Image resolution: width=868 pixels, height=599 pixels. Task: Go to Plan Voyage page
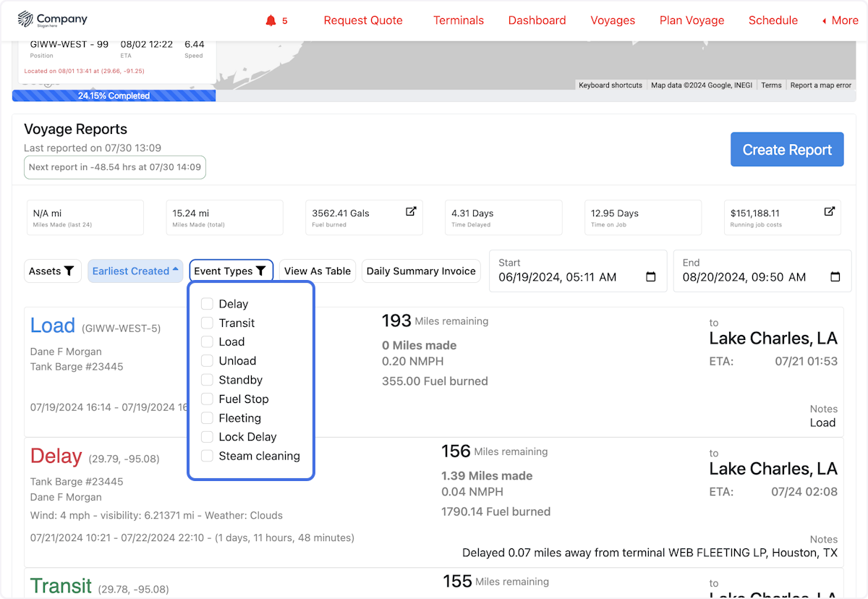click(692, 20)
